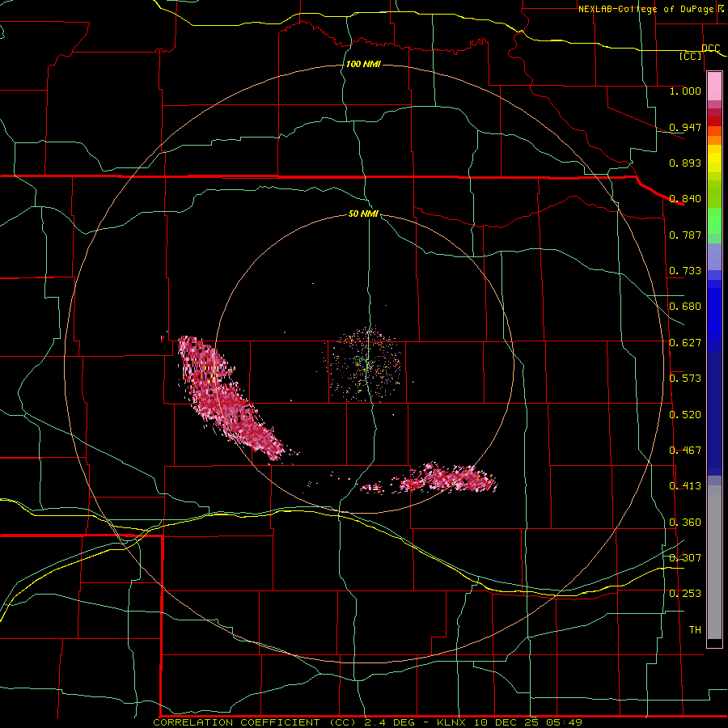The height and width of the screenshot is (728, 728).
Task: Click the 0.893 legend value
Action: click(x=685, y=163)
